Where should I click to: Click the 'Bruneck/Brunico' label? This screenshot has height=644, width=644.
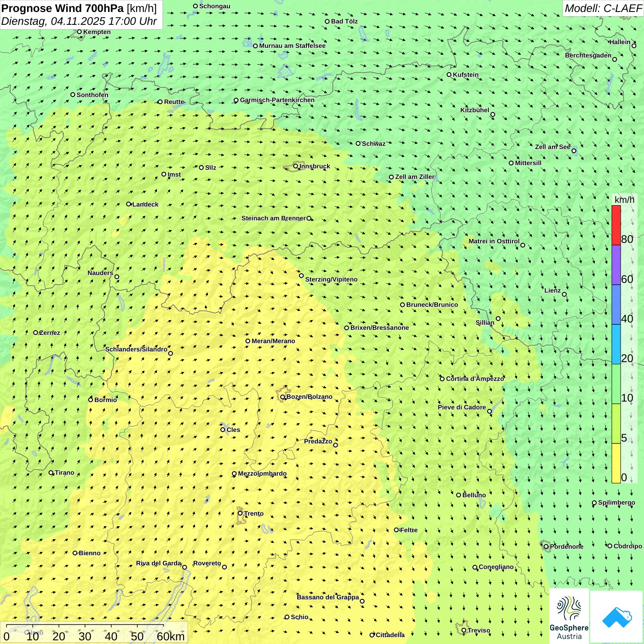pos(432,305)
